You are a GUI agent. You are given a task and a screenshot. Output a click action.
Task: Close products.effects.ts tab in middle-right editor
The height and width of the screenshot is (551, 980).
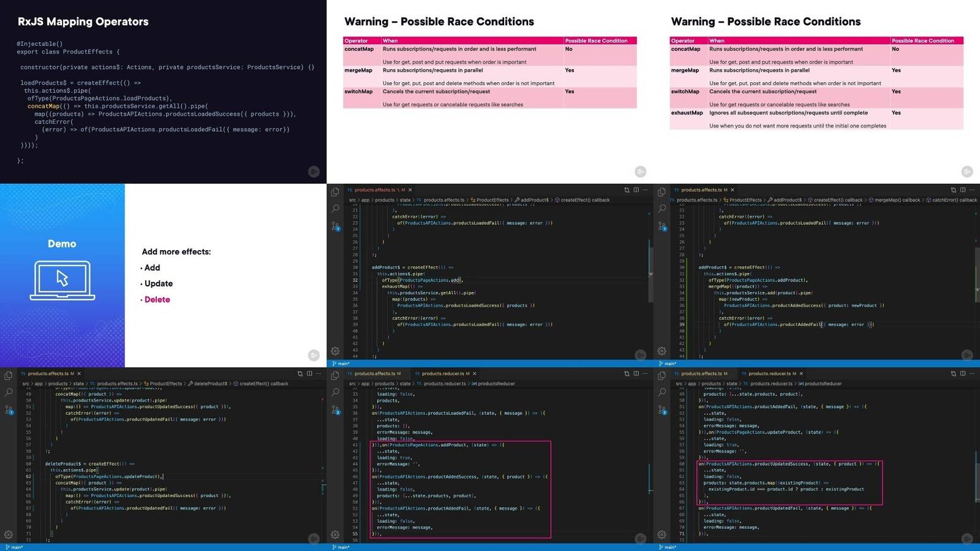732,190
